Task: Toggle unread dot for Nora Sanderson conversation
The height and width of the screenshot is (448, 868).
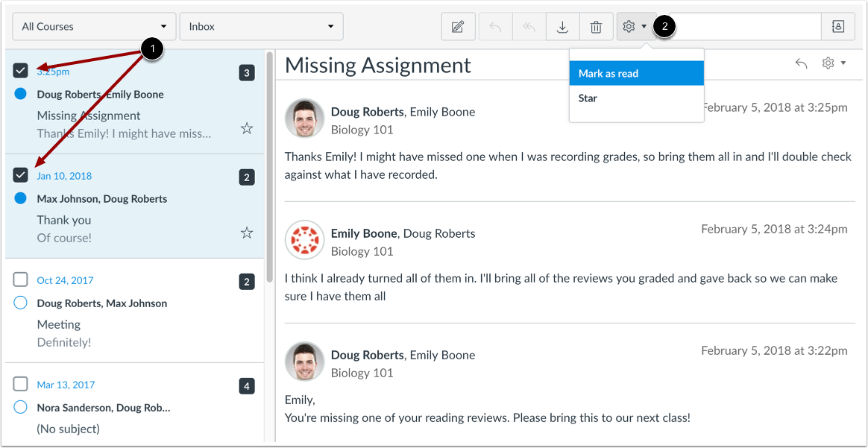Action: point(20,408)
